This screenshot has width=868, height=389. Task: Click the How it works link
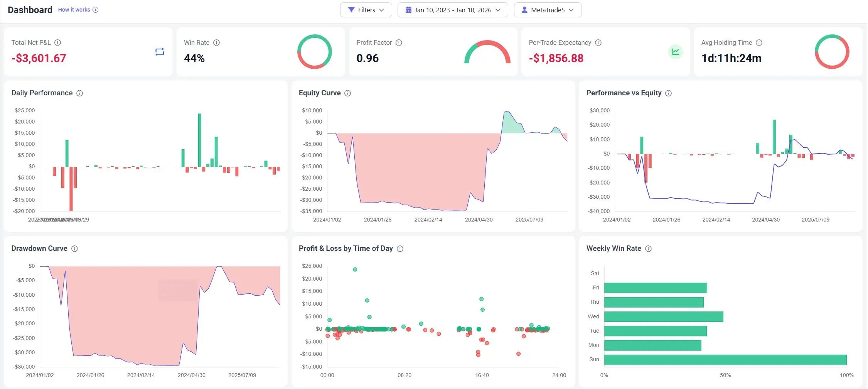(x=75, y=10)
